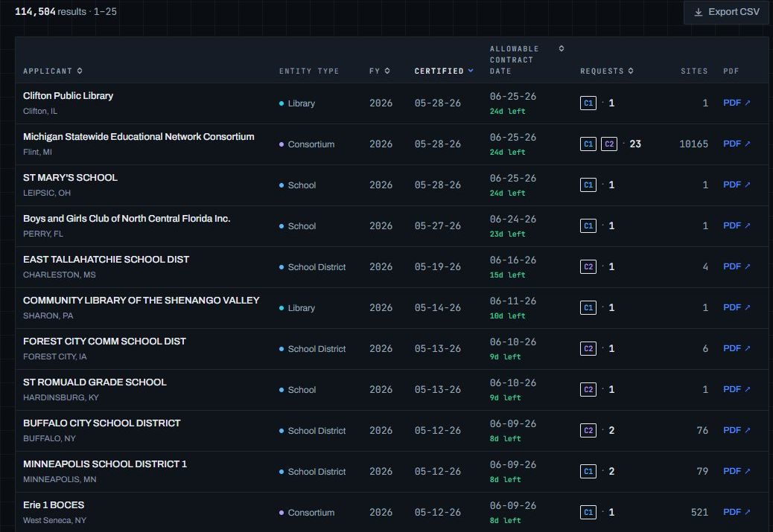This screenshot has width=773, height=532.
Task: Open the PDF for Erie 1 BOCES
Action: click(x=737, y=512)
